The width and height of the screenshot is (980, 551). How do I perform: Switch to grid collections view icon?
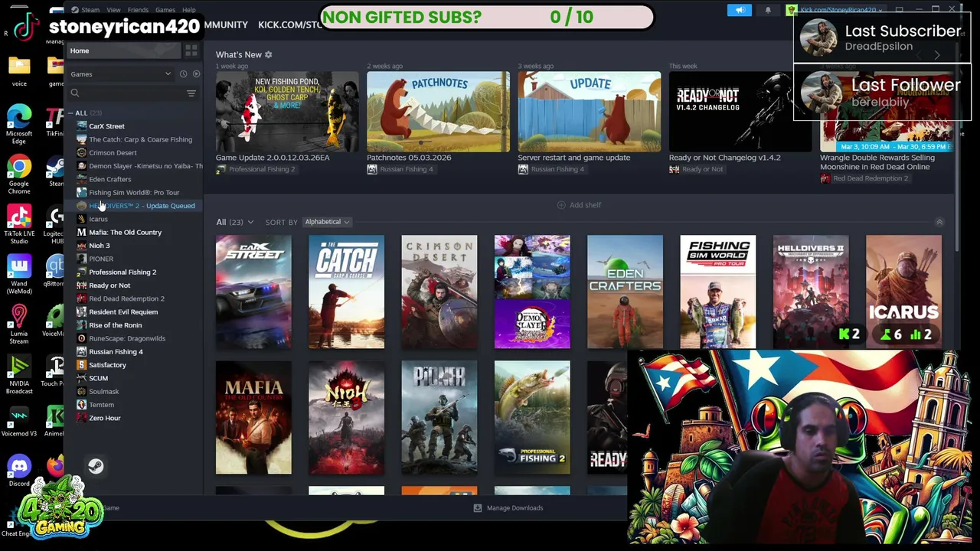click(191, 51)
